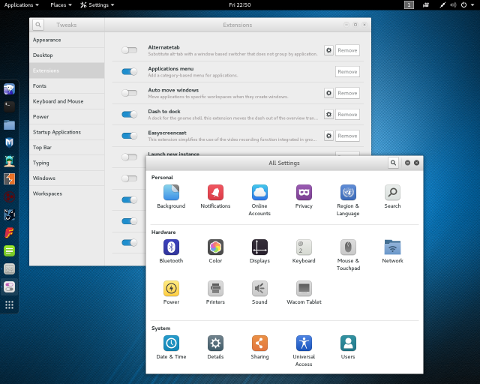
Task: Expand the Applications menu in top bar
Action: pyautogui.click(x=21, y=5)
